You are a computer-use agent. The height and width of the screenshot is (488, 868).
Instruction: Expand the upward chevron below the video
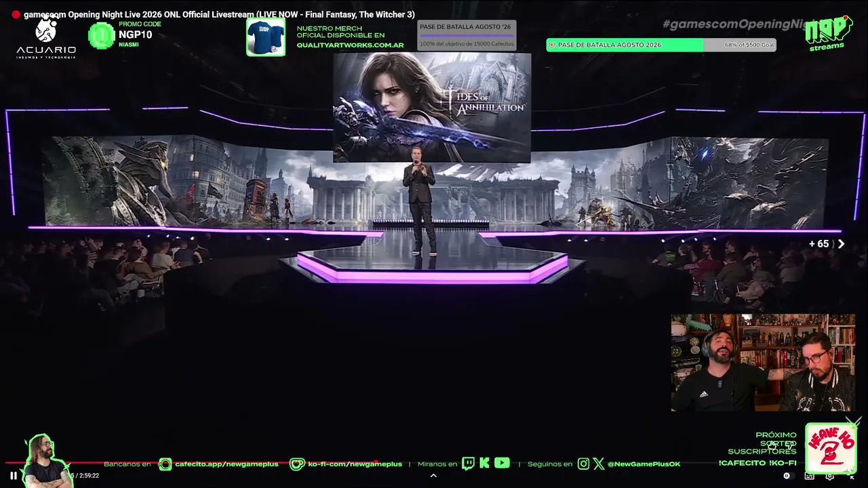433,475
